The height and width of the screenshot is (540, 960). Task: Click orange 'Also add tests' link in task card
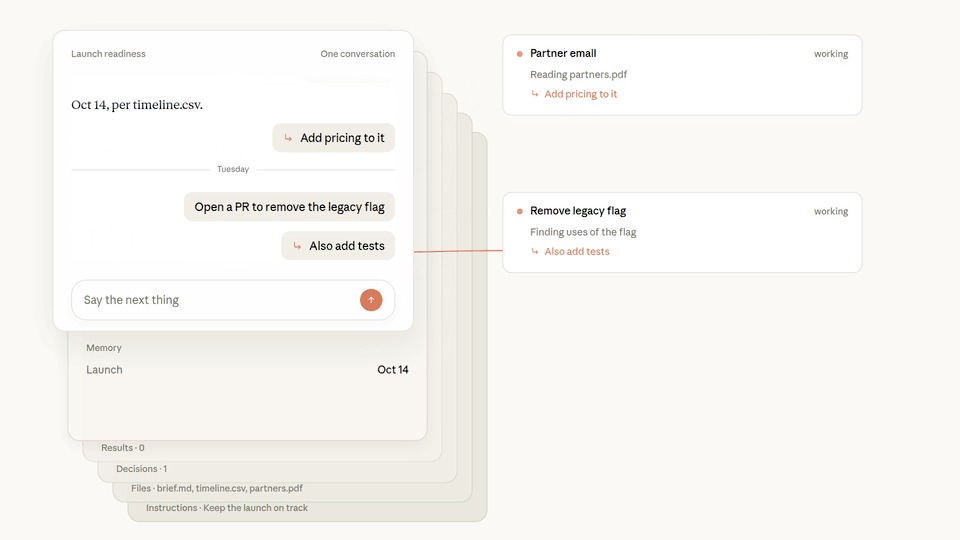[577, 251]
